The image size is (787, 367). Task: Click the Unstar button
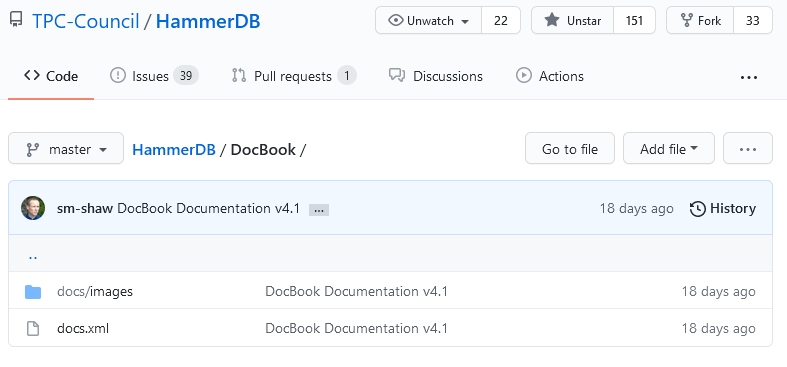tap(573, 21)
